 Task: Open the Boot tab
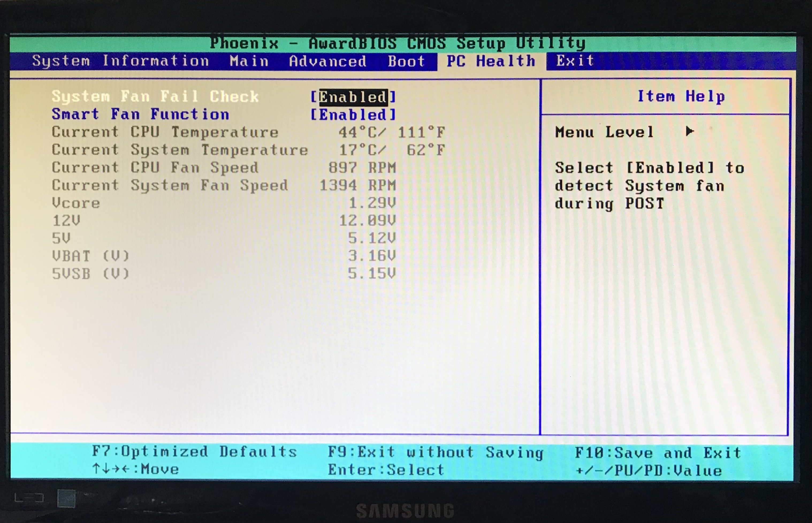coord(406,62)
